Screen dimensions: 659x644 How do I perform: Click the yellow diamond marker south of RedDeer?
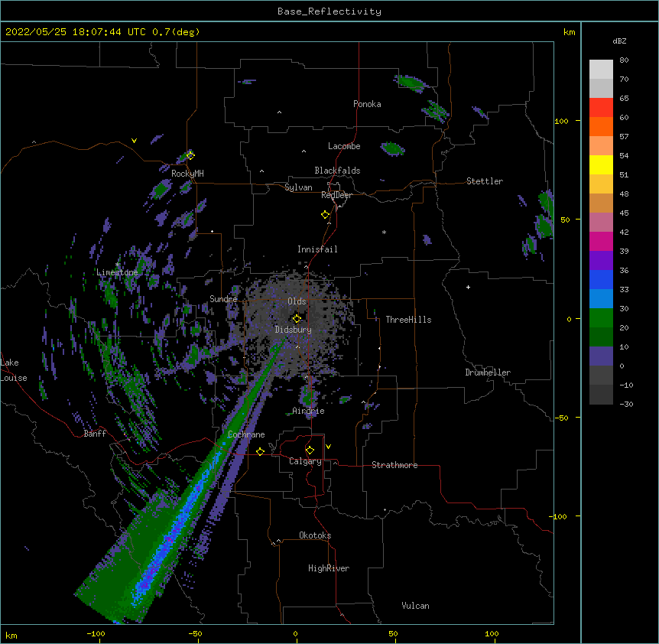point(325,215)
